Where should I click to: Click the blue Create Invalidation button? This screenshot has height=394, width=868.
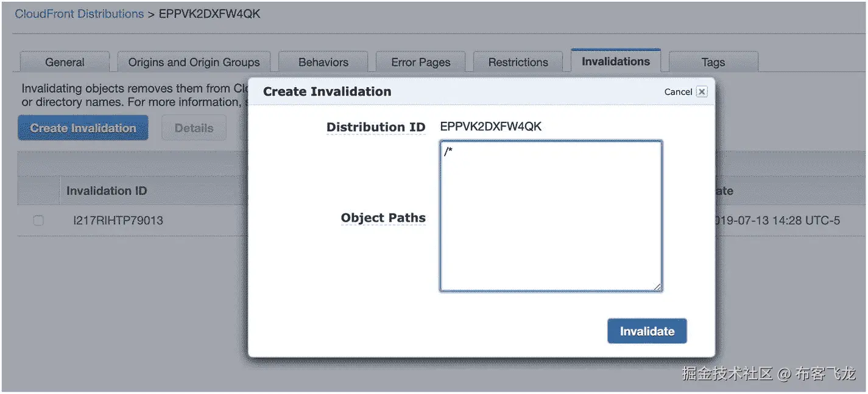point(83,128)
